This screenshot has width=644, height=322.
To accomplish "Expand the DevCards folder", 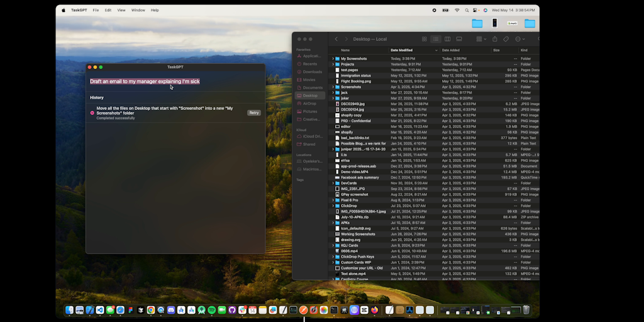I will (x=333, y=183).
